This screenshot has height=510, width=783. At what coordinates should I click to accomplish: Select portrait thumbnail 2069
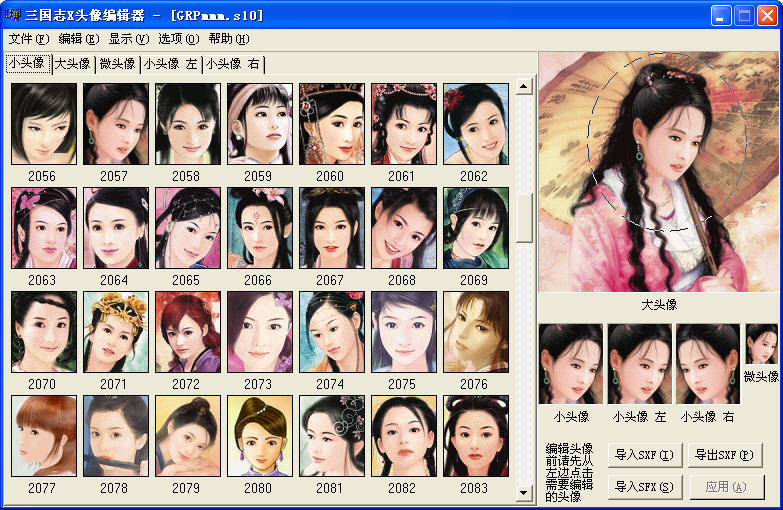(476, 228)
